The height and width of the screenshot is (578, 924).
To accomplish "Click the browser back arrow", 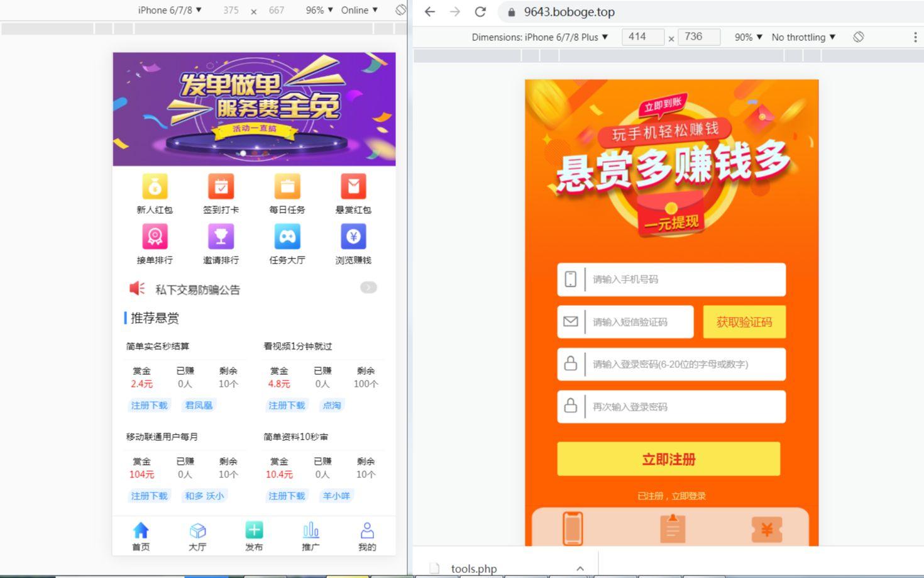I will point(430,11).
